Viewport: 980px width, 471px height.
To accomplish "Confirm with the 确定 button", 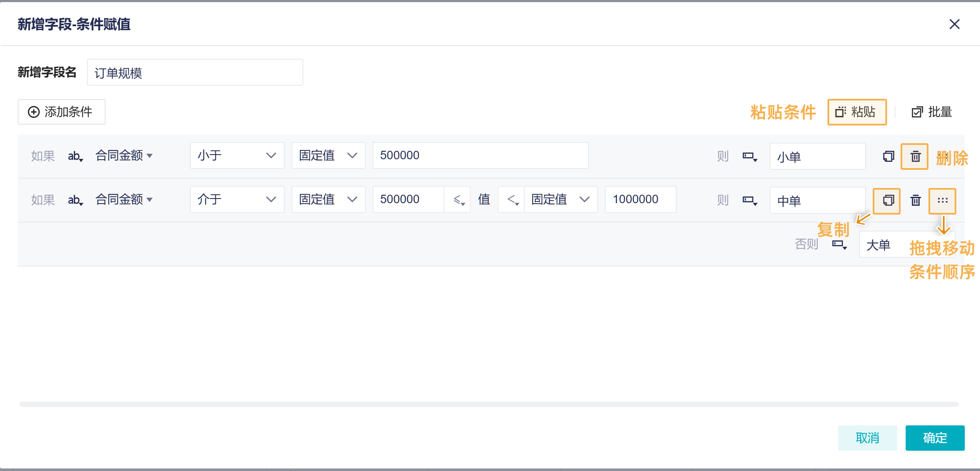I will [x=935, y=438].
